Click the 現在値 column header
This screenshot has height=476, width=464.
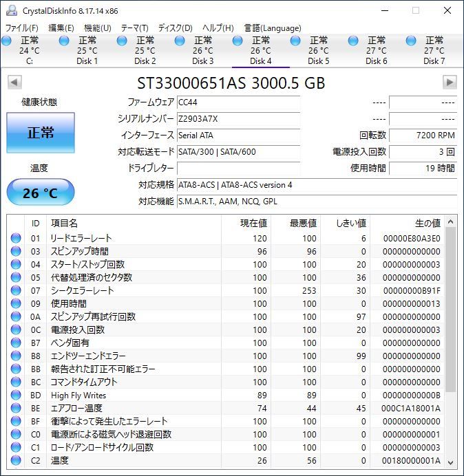click(x=246, y=223)
